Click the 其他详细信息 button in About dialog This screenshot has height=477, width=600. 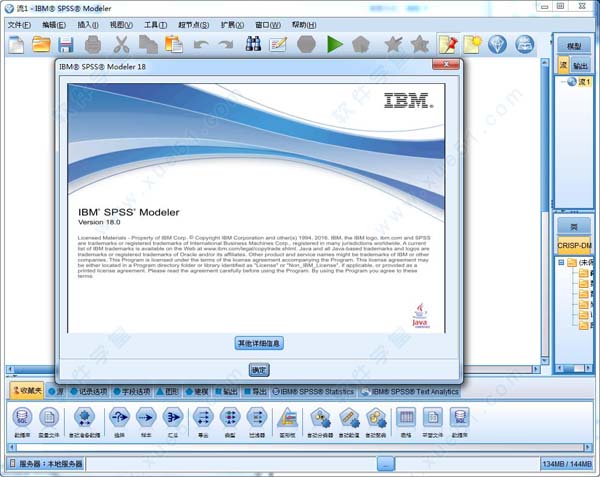click(x=259, y=343)
